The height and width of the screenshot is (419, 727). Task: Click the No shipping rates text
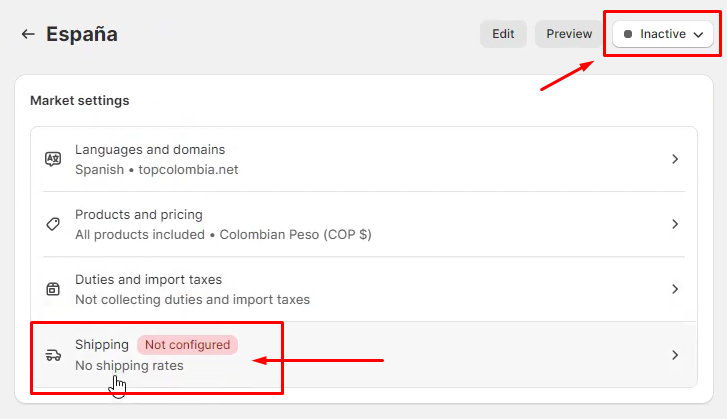(x=129, y=365)
